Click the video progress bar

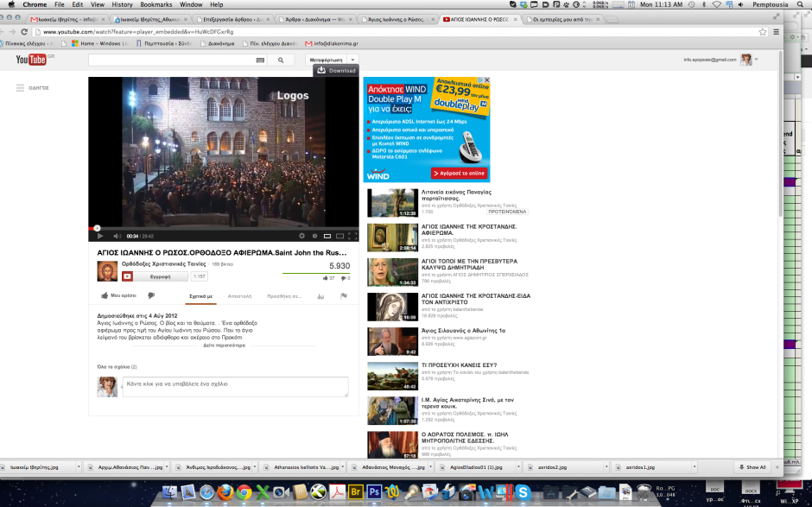(x=225, y=228)
